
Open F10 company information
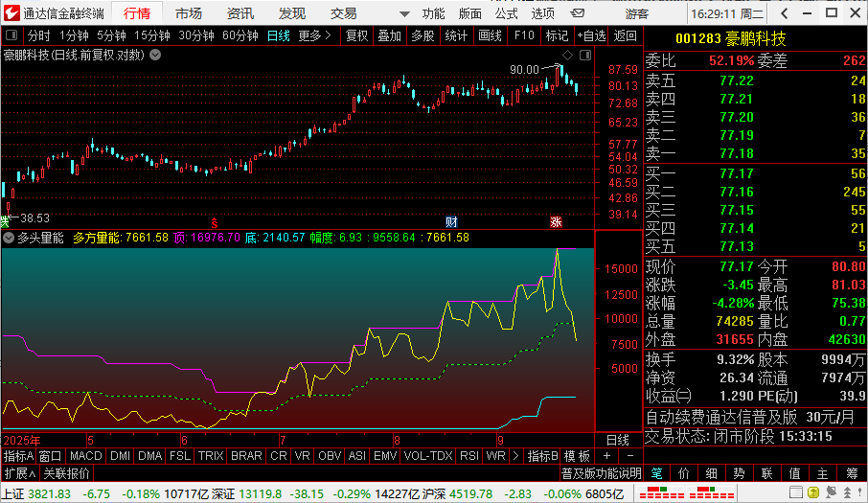point(524,36)
